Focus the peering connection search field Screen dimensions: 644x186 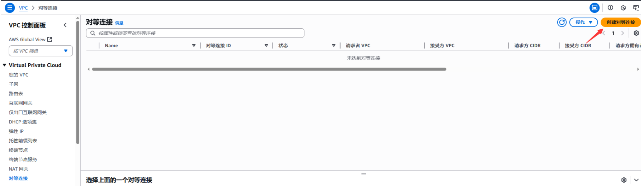point(195,33)
